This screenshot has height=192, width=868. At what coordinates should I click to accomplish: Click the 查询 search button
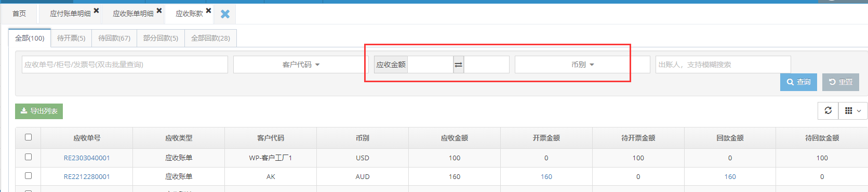point(798,82)
